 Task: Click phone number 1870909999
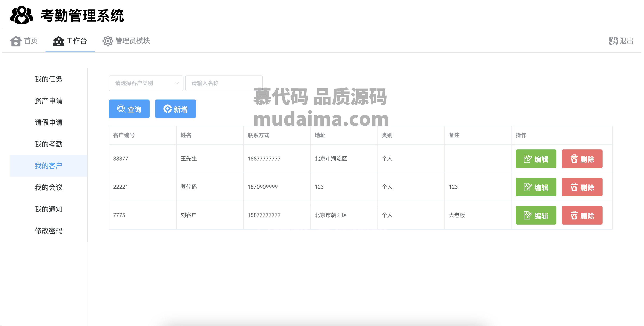point(263,187)
